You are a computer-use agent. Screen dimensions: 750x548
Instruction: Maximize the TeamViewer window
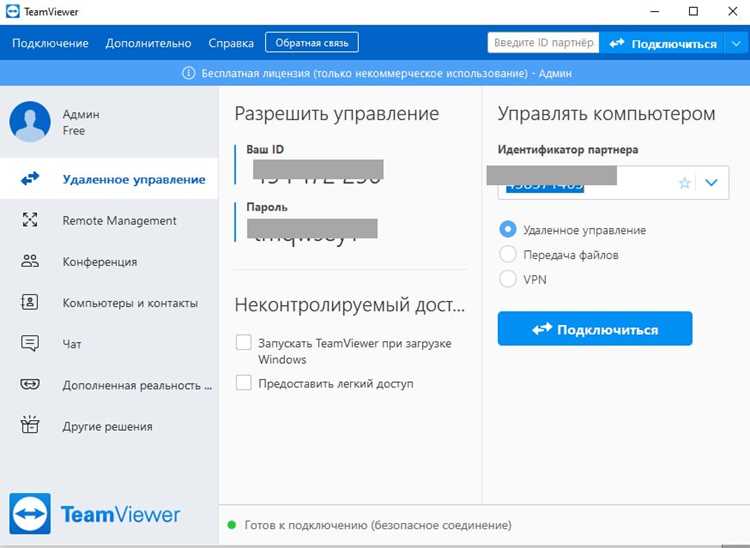693,11
